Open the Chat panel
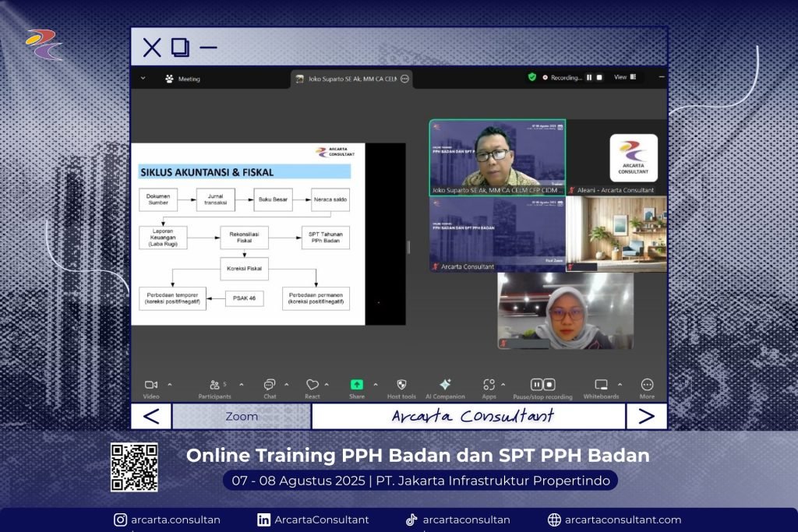 [x=270, y=385]
